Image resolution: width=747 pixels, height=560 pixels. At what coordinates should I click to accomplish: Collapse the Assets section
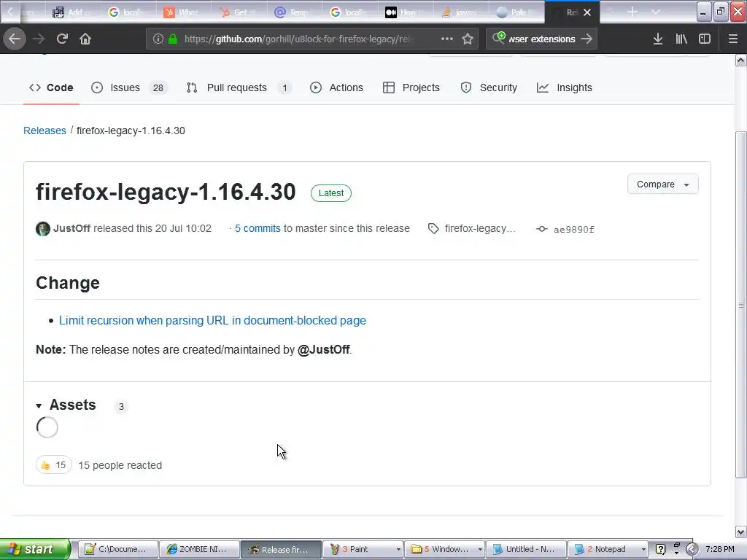pyautogui.click(x=66, y=405)
